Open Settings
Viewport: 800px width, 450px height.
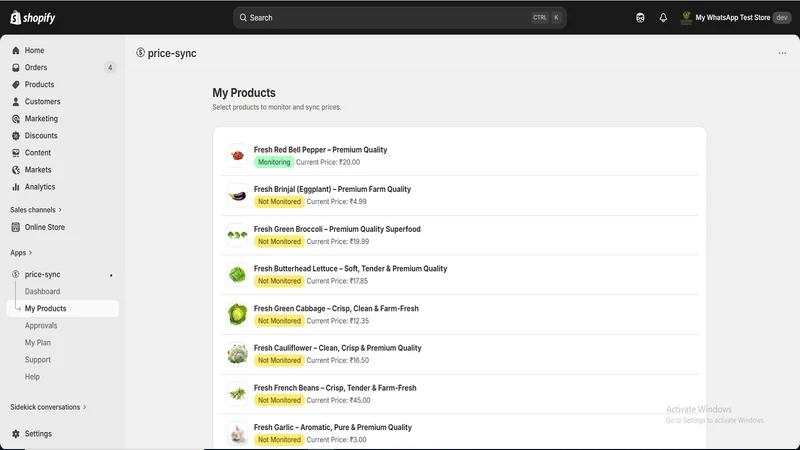pos(38,434)
